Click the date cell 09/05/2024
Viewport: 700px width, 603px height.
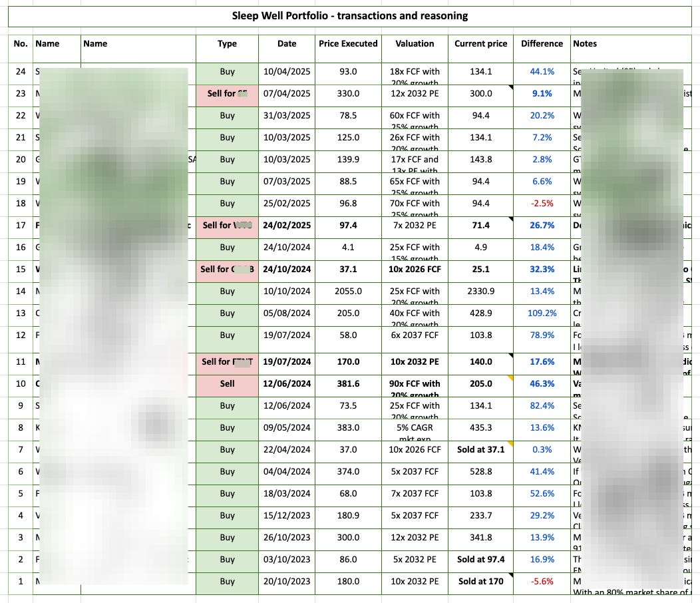point(287,429)
